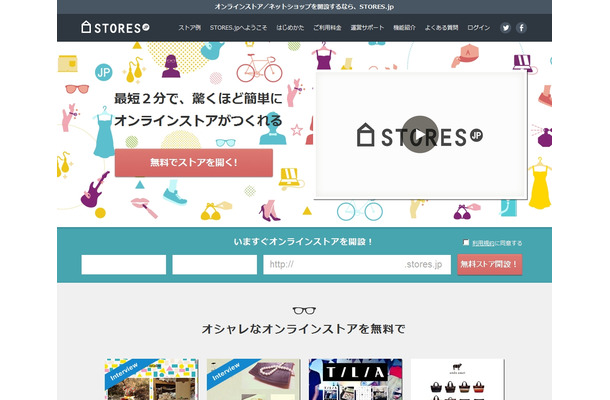This screenshot has width=610, height=400.
Task: Open the 利用規約 terms link
Action: click(x=483, y=243)
